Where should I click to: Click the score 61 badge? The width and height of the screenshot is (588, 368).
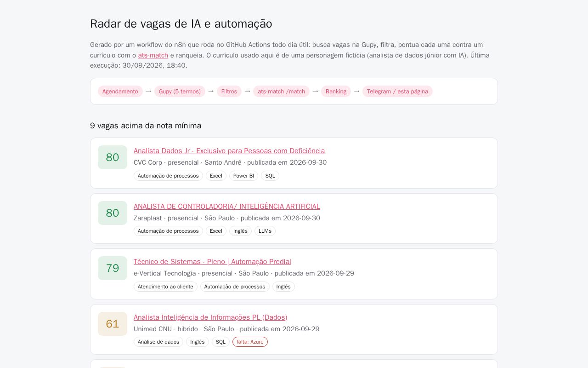pos(113,324)
